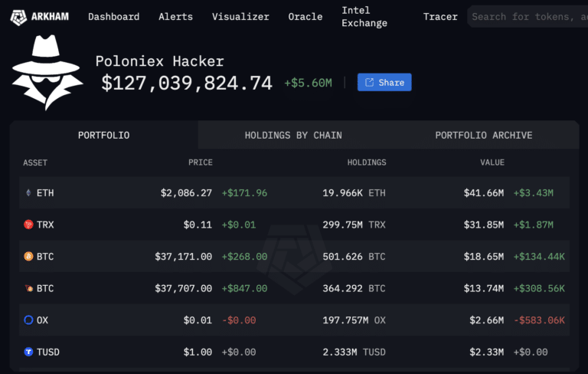Viewport: 588px width, 374px height.
Task: Click the holdings 364.292 BTC
Action: pyautogui.click(x=354, y=288)
